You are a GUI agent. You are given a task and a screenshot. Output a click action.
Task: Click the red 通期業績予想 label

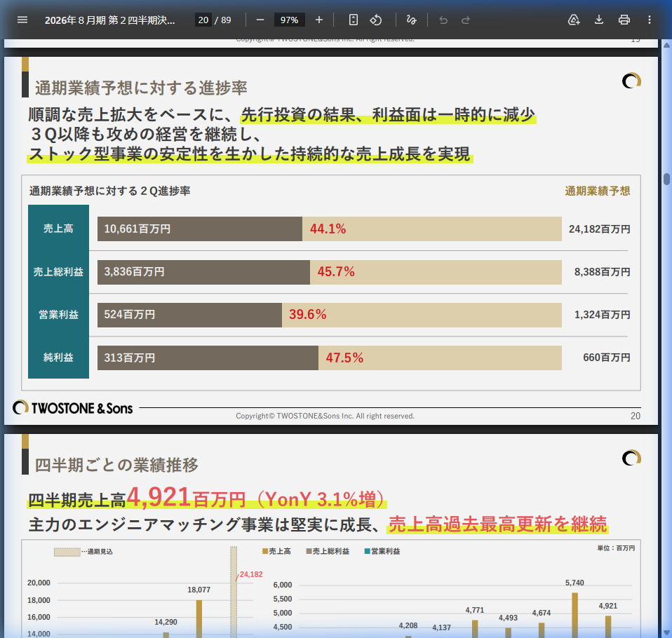pos(597,190)
